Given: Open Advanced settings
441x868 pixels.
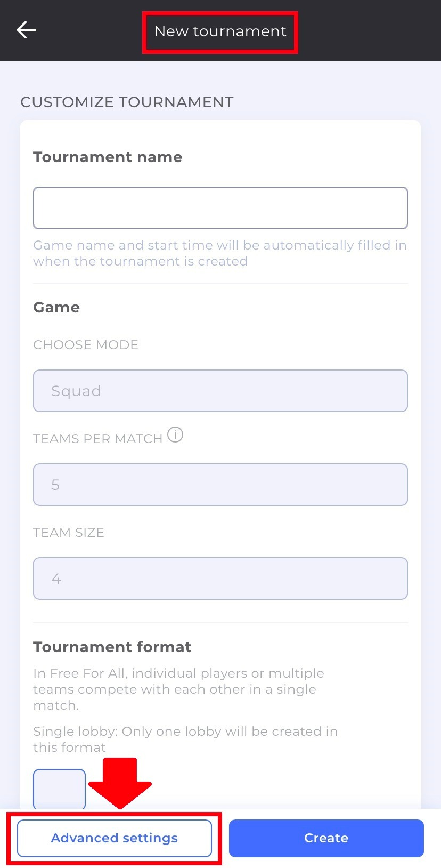Looking at the screenshot, I should tap(115, 838).
